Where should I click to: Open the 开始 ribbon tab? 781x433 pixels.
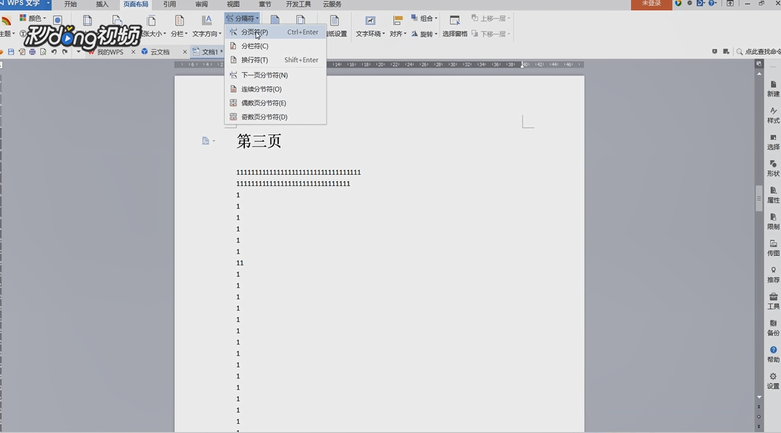pos(70,4)
